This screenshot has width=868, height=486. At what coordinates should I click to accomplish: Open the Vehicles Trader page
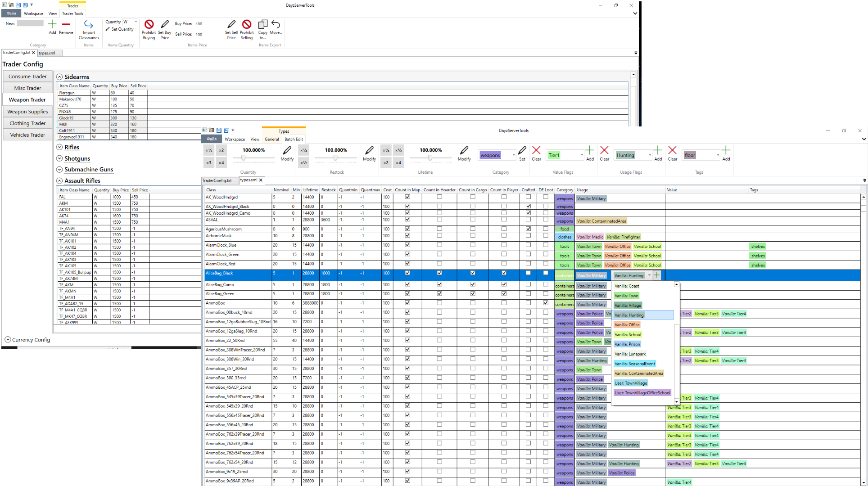(x=27, y=135)
